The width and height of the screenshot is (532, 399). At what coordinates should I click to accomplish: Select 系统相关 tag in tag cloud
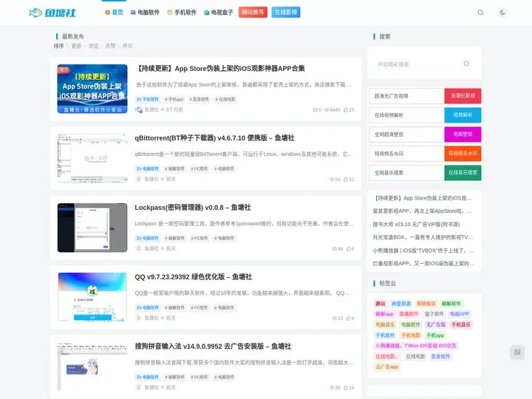click(426, 304)
